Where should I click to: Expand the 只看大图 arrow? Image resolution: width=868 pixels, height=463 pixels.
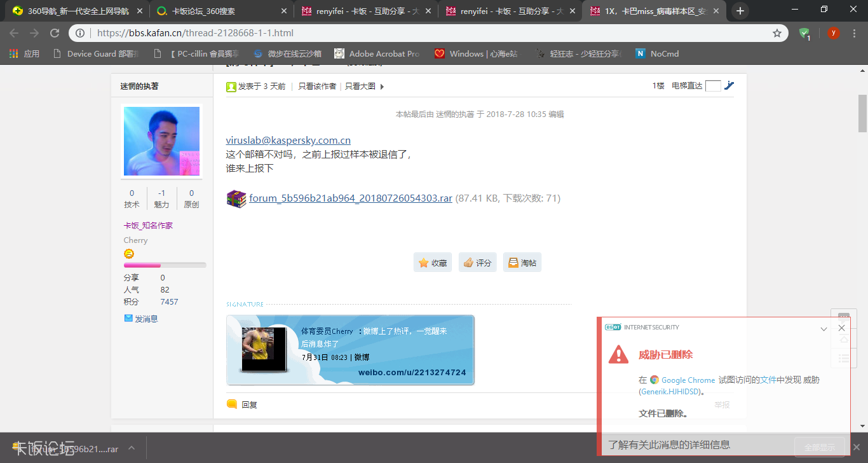[382, 86]
